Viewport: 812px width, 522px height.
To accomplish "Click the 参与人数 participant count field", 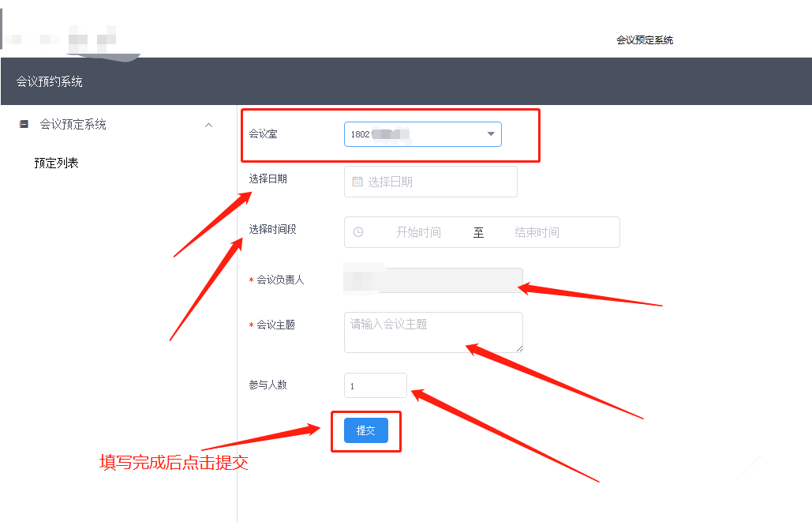I will [x=375, y=385].
